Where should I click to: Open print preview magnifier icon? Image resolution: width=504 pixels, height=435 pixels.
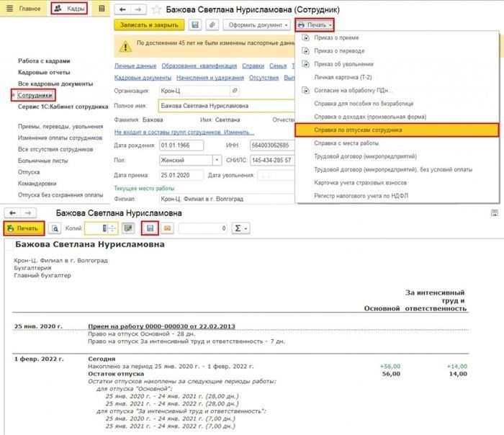point(55,228)
